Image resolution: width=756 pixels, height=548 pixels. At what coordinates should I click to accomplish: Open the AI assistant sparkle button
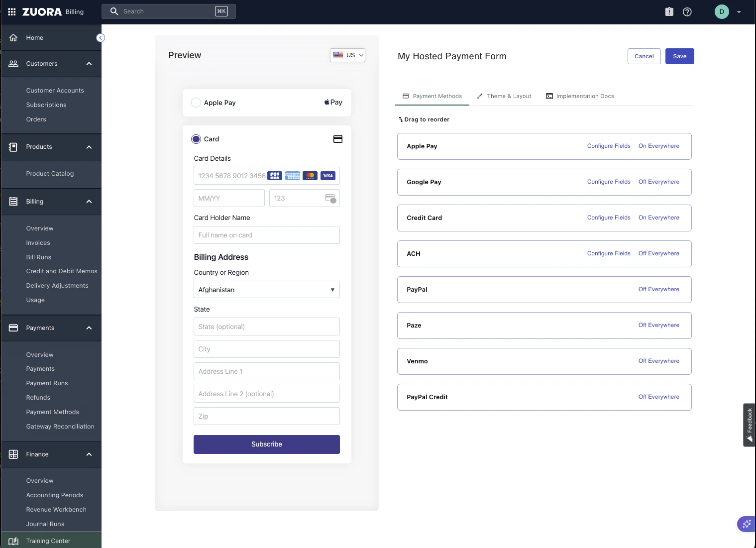point(747,524)
